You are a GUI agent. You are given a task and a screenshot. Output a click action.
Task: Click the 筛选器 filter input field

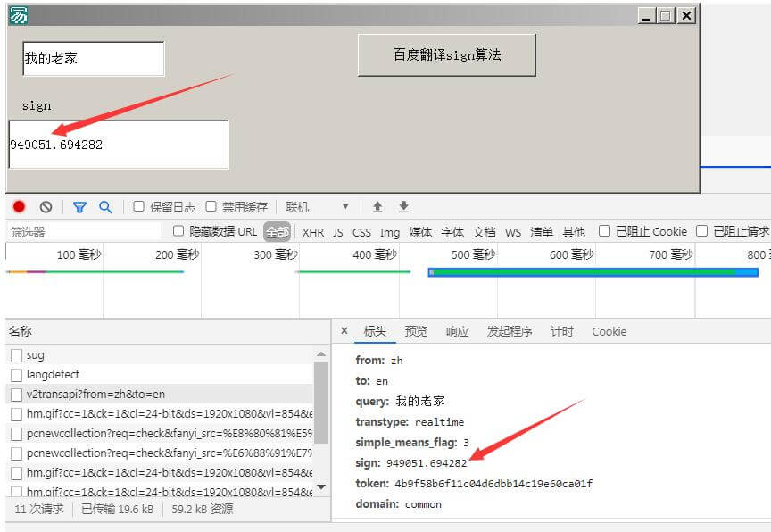tap(84, 231)
